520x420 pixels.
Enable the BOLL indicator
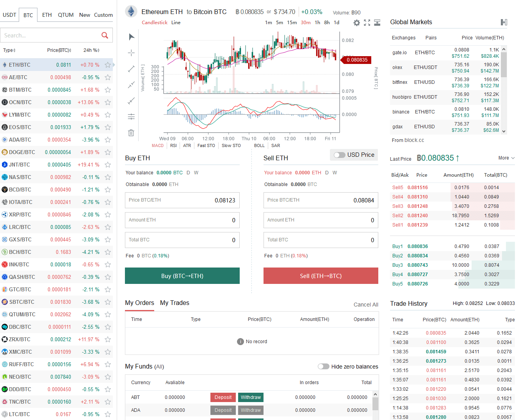(x=259, y=145)
